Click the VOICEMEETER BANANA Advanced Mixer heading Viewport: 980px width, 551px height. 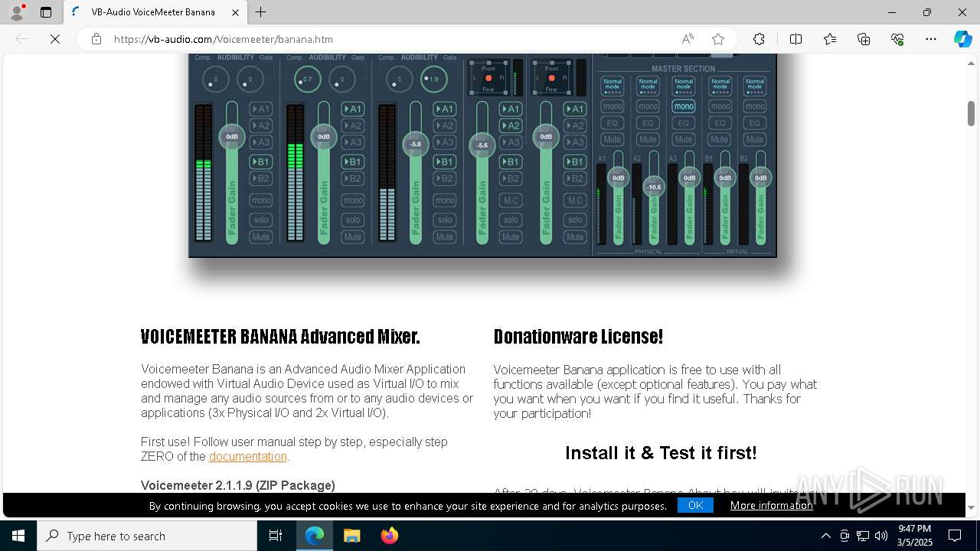(x=280, y=337)
